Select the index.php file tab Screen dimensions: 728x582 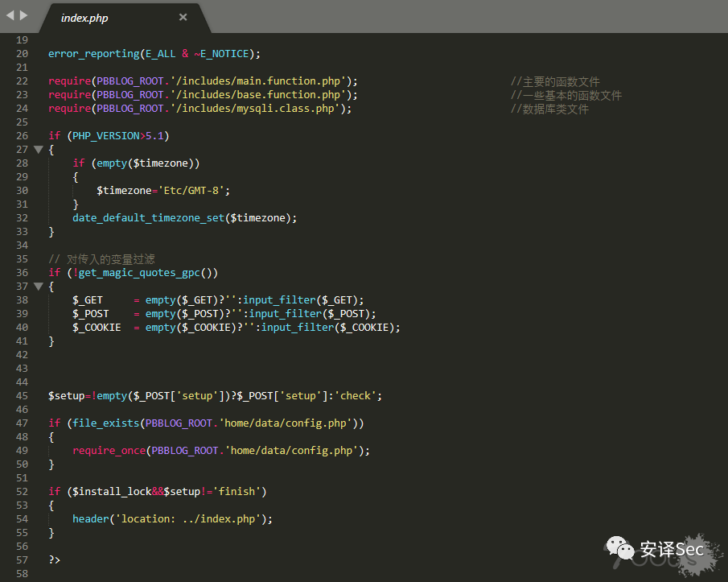[x=84, y=18]
